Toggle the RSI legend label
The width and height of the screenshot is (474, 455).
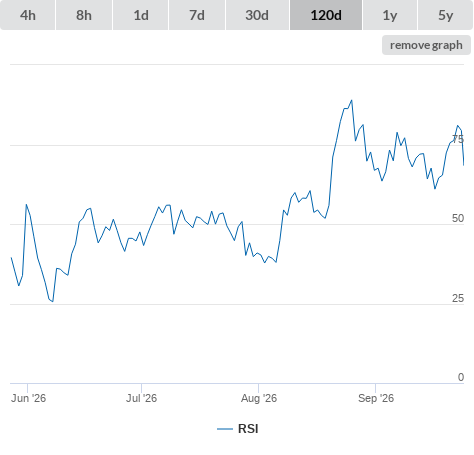[248, 429]
